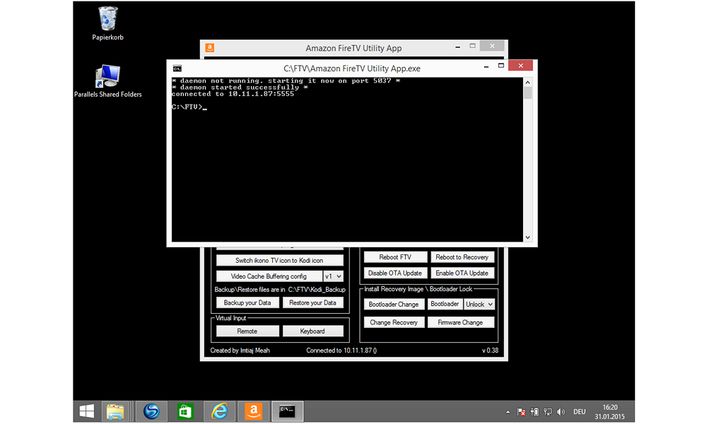
Task: Open Internet Explorer from the taskbar
Action: (219, 411)
